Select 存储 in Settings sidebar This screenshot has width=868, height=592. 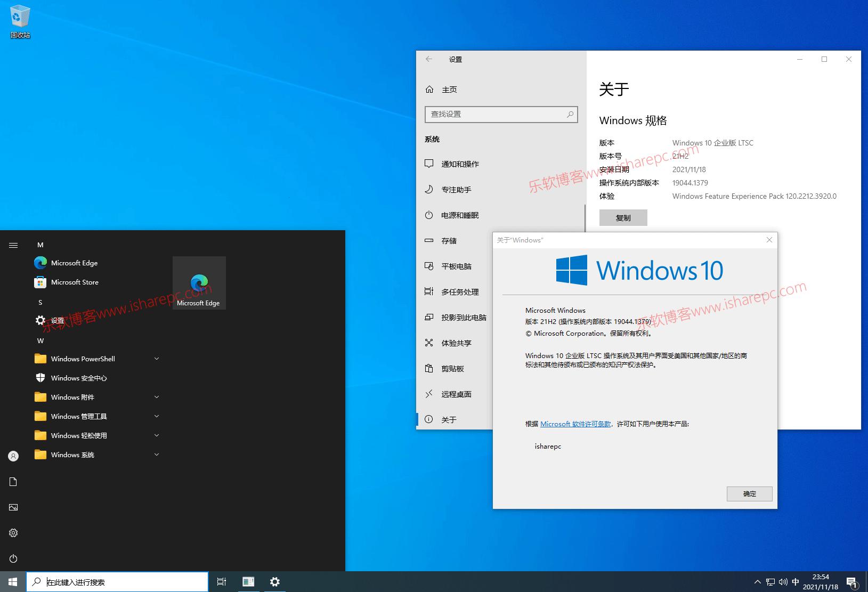click(455, 241)
